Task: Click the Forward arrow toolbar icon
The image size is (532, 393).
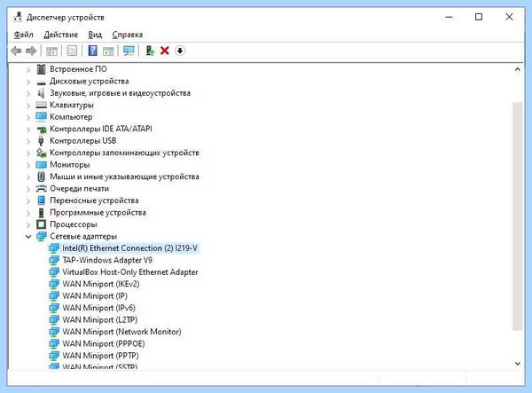Action: tap(31, 51)
